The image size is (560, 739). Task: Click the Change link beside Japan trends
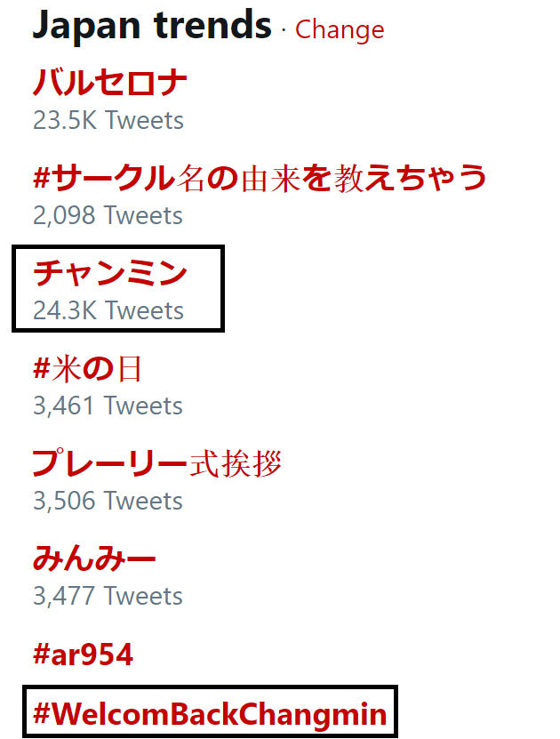click(340, 29)
